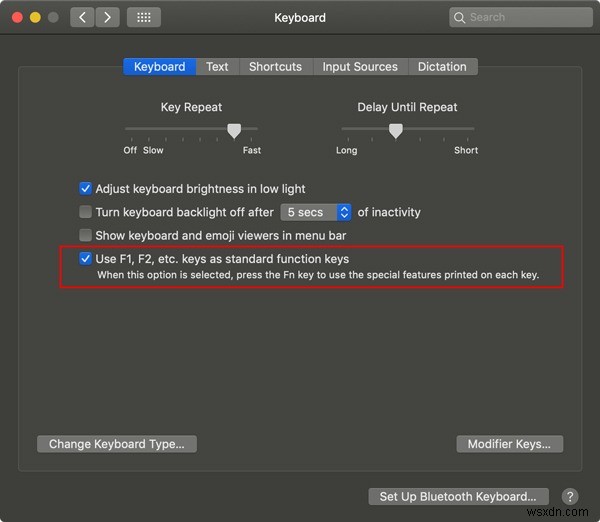Image resolution: width=600 pixels, height=522 pixels.
Task: Show all preferences grid icon
Action: 143,17
